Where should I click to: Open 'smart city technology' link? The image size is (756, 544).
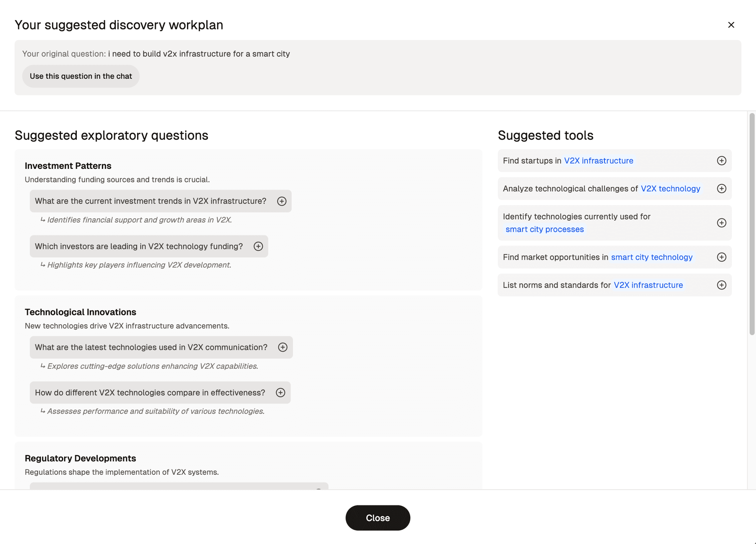click(x=652, y=257)
